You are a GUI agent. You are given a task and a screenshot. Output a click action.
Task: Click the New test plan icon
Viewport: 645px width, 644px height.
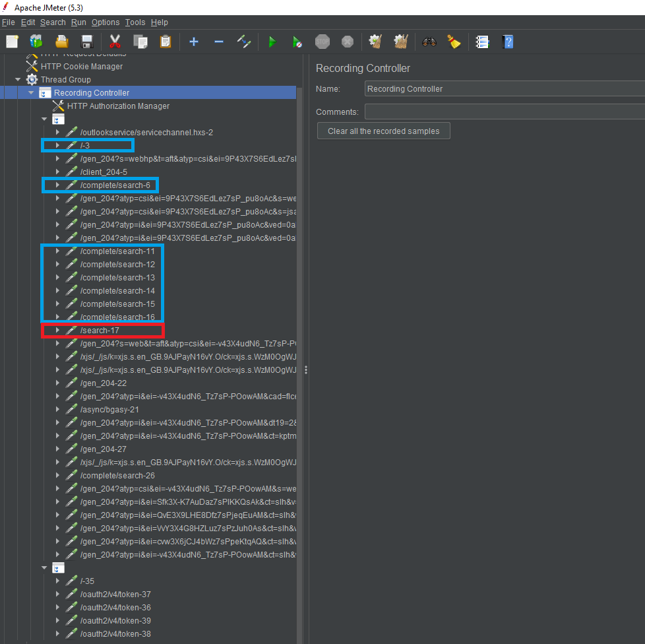pyautogui.click(x=12, y=42)
